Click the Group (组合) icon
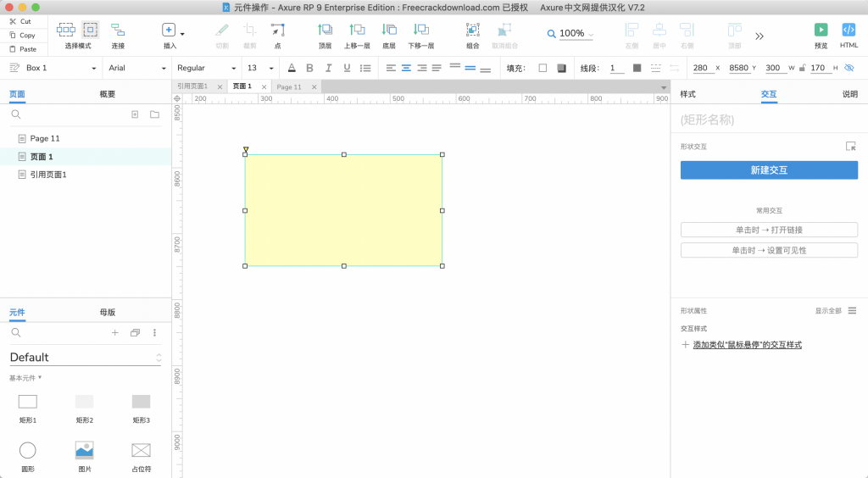This screenshot has width=868, height=478. (473, 31)
